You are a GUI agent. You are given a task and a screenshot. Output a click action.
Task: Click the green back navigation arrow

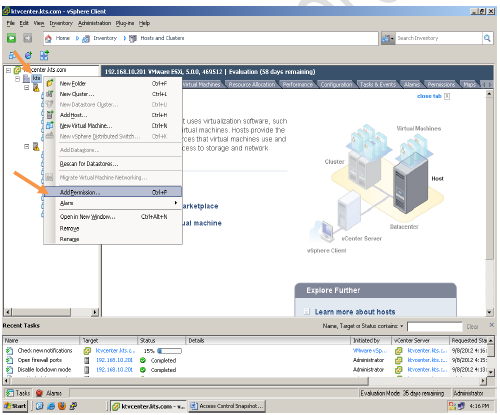click(x=11, y=38)
